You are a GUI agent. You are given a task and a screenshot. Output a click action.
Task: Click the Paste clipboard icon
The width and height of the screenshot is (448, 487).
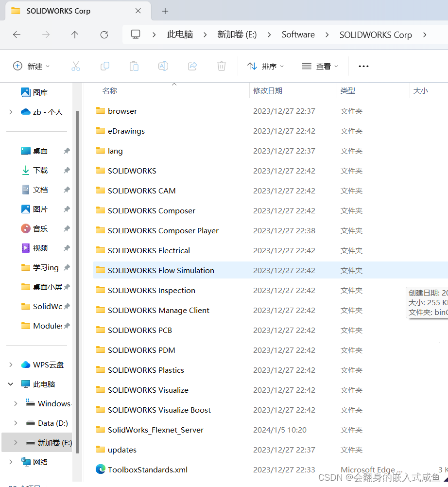point(134,66)
